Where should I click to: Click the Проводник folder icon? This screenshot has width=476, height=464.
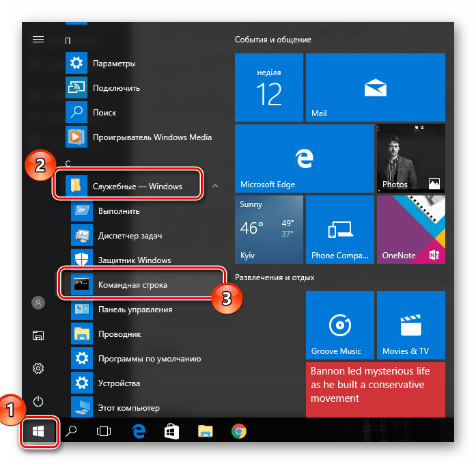pyautogui.click(x=82, y=333)
